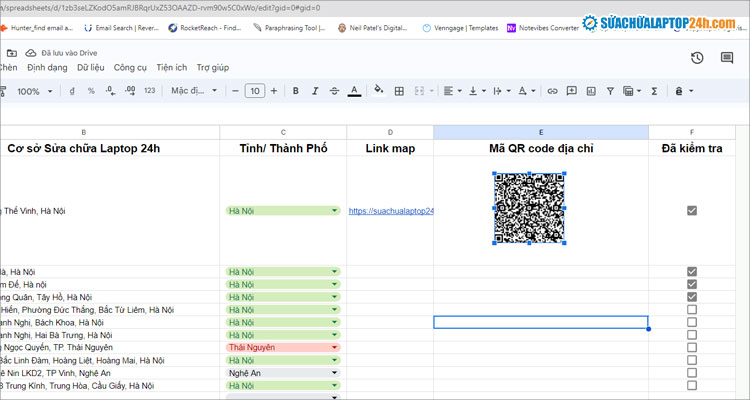Click the font size field showing 10
This screenshot has height=400, width=750.
[x=254, y=91]
